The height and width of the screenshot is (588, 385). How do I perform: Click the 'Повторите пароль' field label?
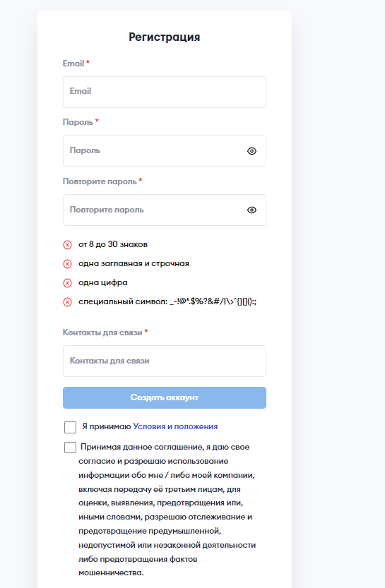tap(100, 181)
